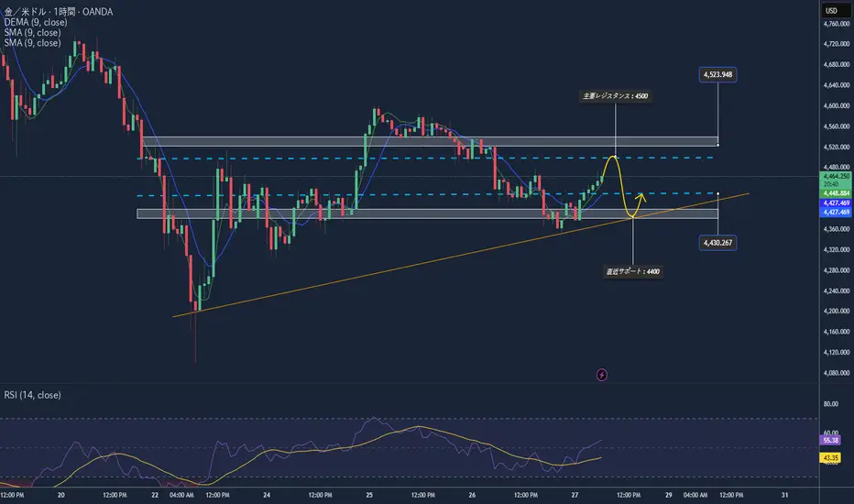This screenshot has height=504, width=854.
Task: Click date 29 on the time axis
Action: click(x=669, y=495)
